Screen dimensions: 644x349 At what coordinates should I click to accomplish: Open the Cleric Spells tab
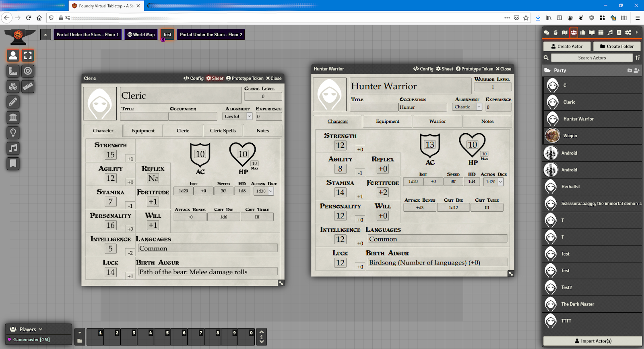click(x=223, y=131)
